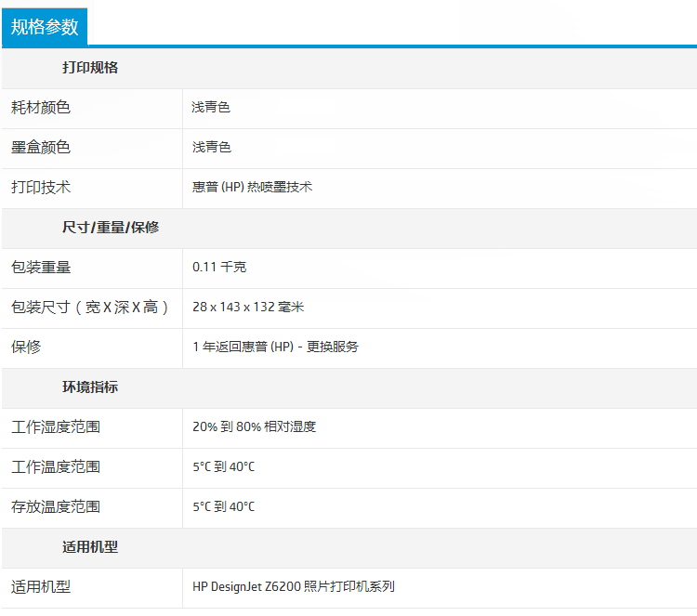Select the 耗材颜色 label

click(x=41, y=108)
